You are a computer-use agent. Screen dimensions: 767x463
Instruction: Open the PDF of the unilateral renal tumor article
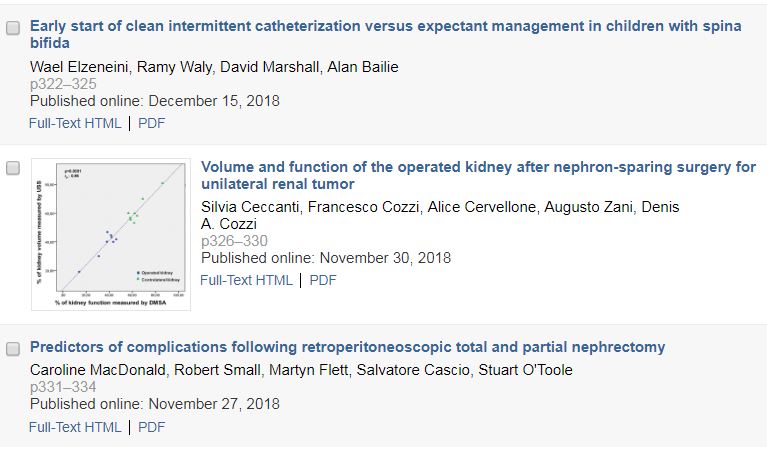pyautogui.click(x=323, y=280)
